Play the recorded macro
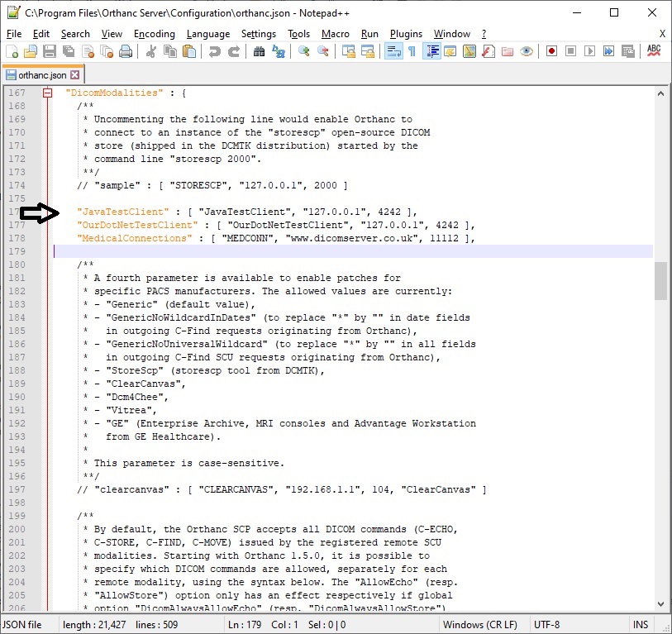The image size is (672, 634). [589, 50]
